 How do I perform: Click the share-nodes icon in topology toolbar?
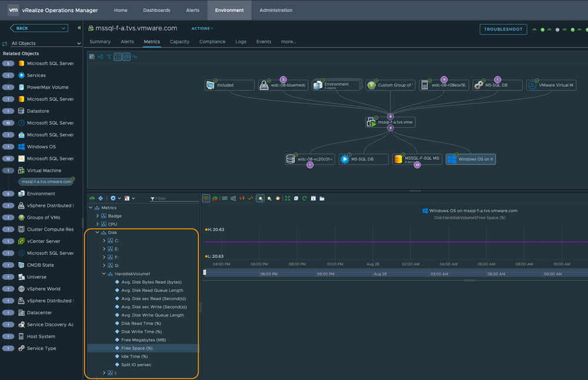click(101, 56)
